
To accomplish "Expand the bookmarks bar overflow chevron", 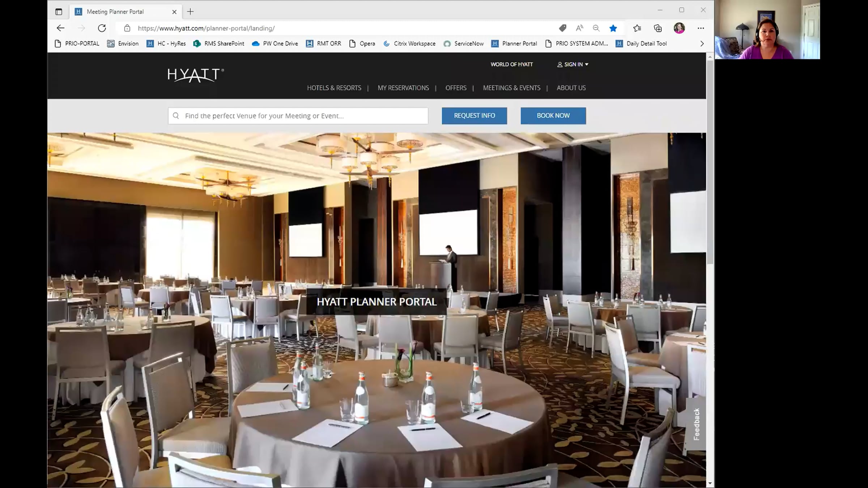I will [702, 44].
